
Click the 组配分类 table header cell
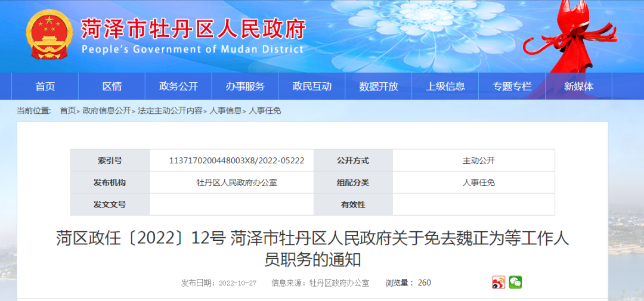[353, 183]
